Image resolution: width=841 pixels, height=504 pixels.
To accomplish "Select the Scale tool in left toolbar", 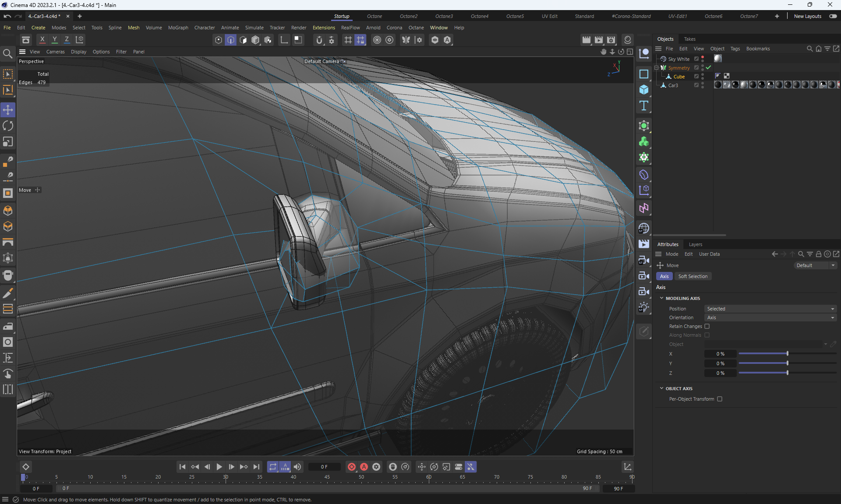I will 8,142.
